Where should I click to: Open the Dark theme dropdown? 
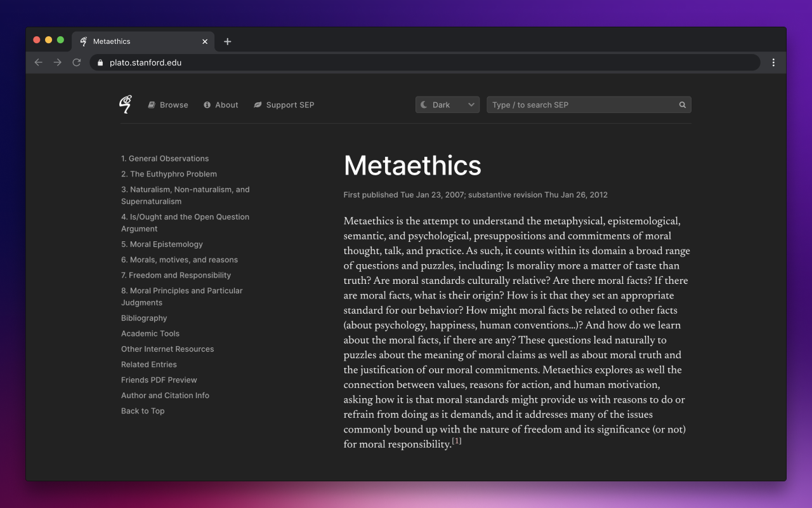tap(447, 105)
